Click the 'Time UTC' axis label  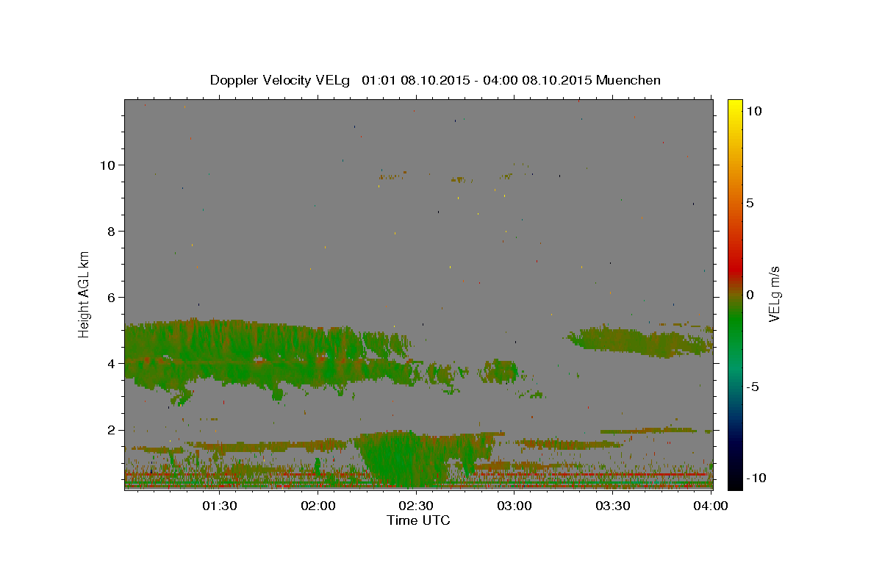tap(418, 520)
